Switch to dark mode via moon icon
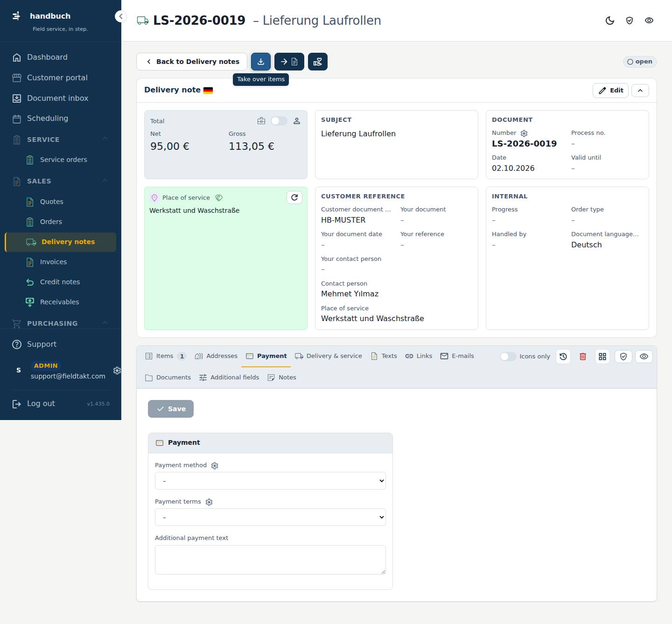The width and height of the screenshot is (672, 624). [x=610, y=21]
